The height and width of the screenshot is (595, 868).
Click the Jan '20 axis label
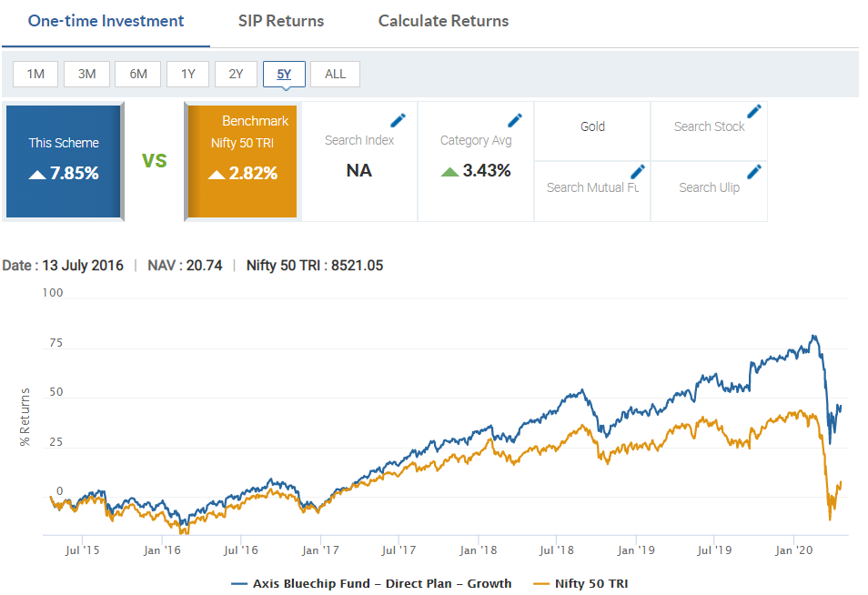pyautogui.click(x=793, y=550)
